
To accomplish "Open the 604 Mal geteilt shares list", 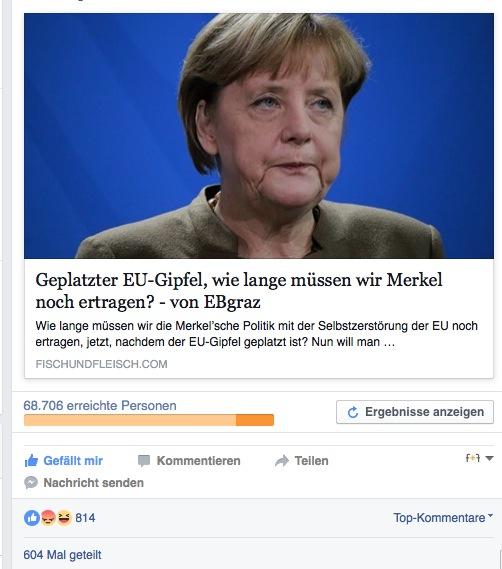I will tap(62, 555).
